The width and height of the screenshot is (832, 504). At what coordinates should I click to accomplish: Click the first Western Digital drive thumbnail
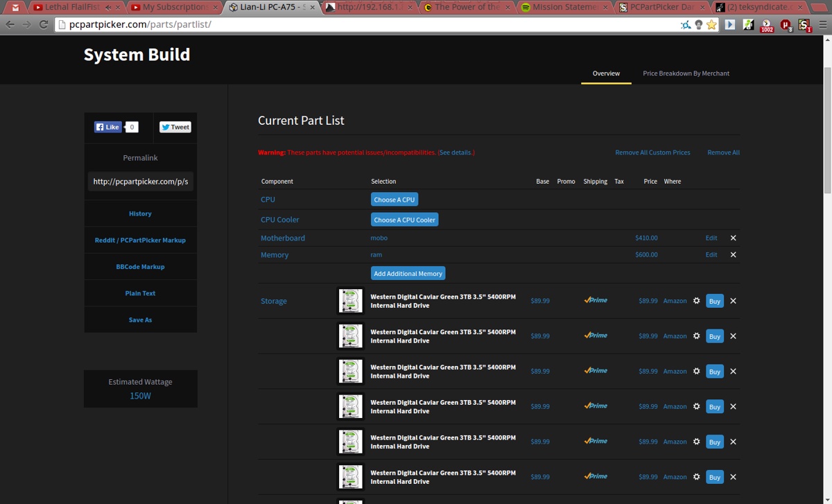click(x=350, y=301)
